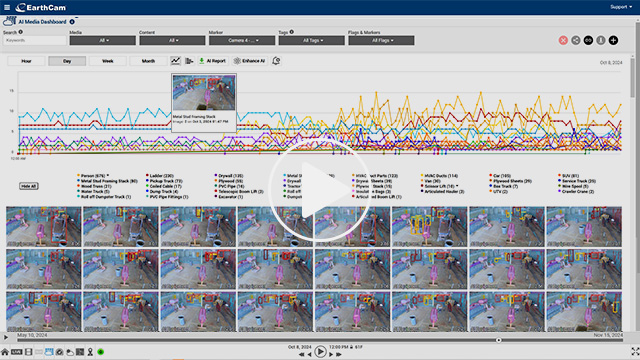Open the Content All dropdown

(x=172, y=40)
